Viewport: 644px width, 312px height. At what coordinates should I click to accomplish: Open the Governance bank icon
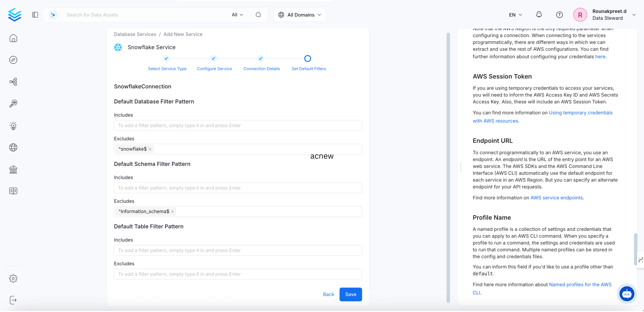pos(13,169)
